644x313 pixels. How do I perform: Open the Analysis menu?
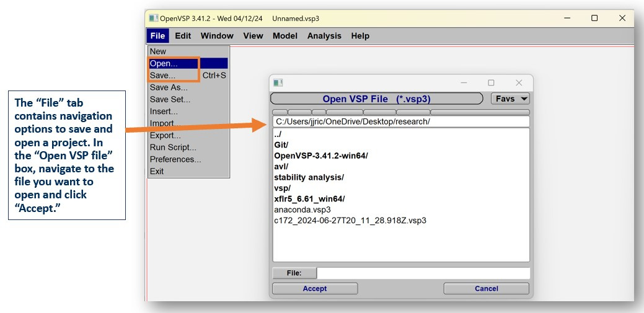324,36
